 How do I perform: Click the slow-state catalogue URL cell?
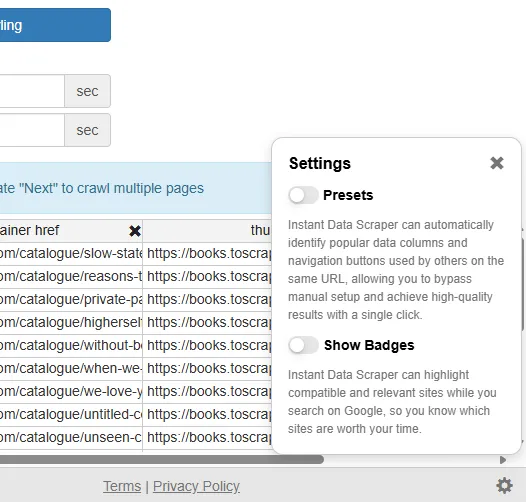(x=71, y=254)
